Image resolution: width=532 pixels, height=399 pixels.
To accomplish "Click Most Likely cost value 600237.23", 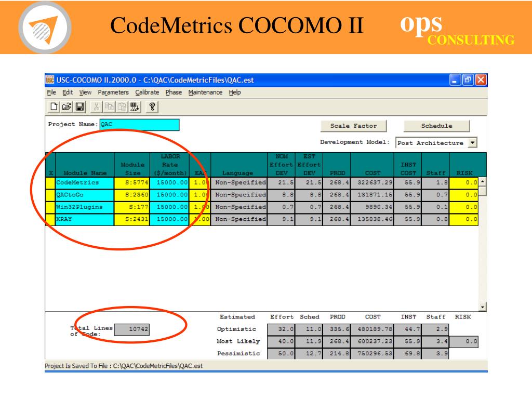I will 372,341.
